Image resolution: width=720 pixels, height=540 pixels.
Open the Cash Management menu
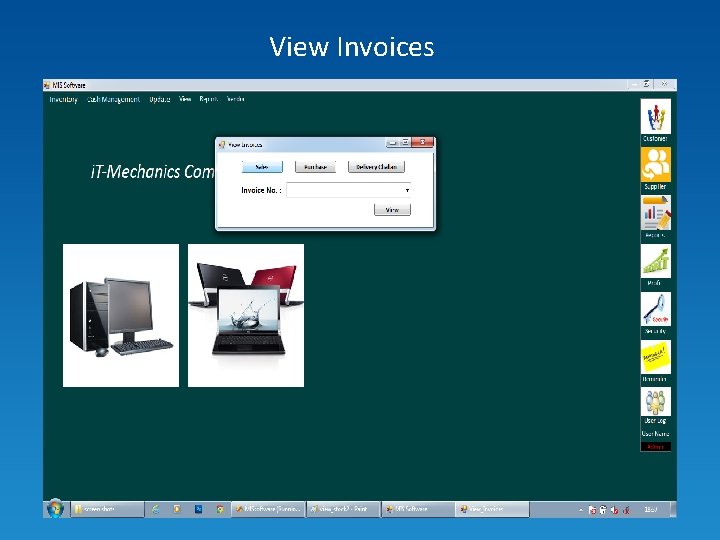(113, 99)
